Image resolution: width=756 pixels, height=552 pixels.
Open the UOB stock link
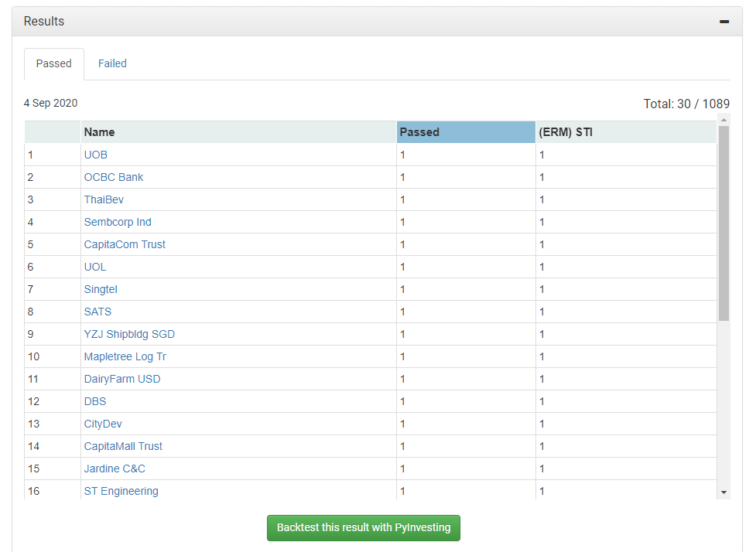coord(95,155)
